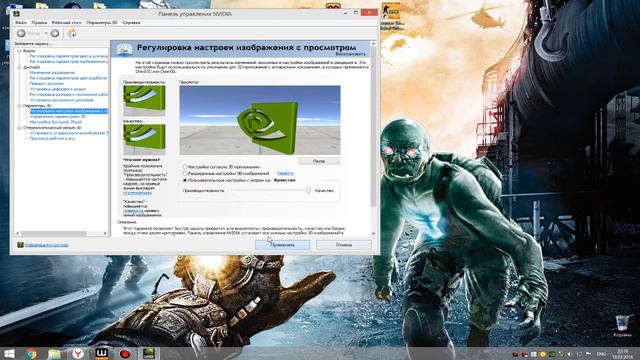This screenshot has width=640, height=360.
Task: Open the Home icon in NVIDIA toolbar
Action: click(x=72, y=33)
